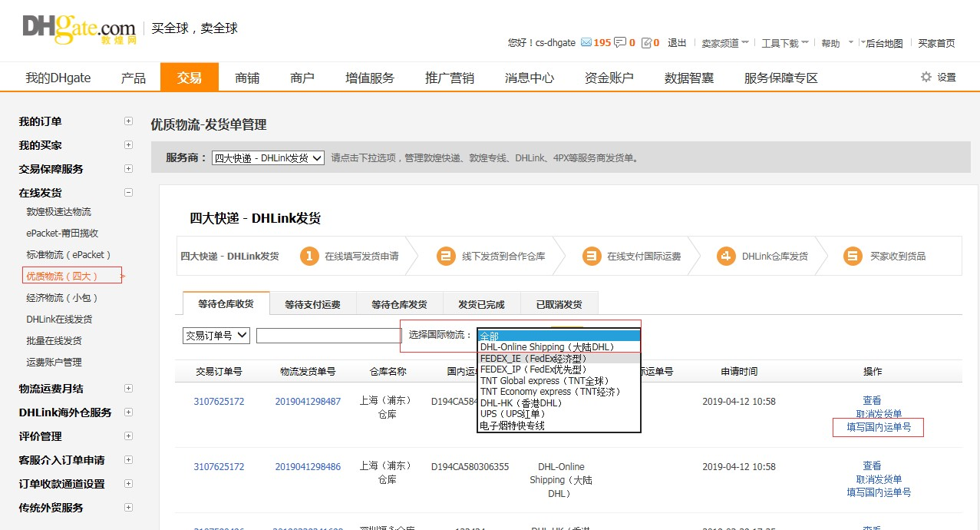Expand the 评价管理 plus icon
The image size is (980, 530).
tap(128, 436)
